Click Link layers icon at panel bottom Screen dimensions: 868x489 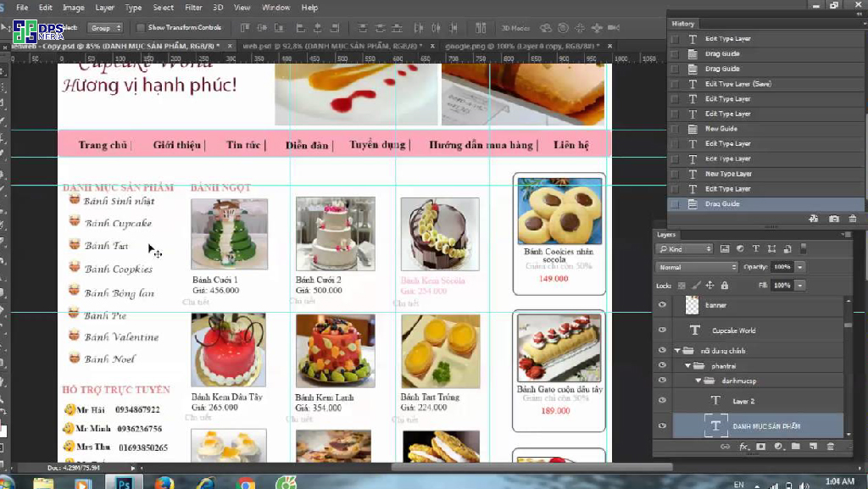point(725,447)
